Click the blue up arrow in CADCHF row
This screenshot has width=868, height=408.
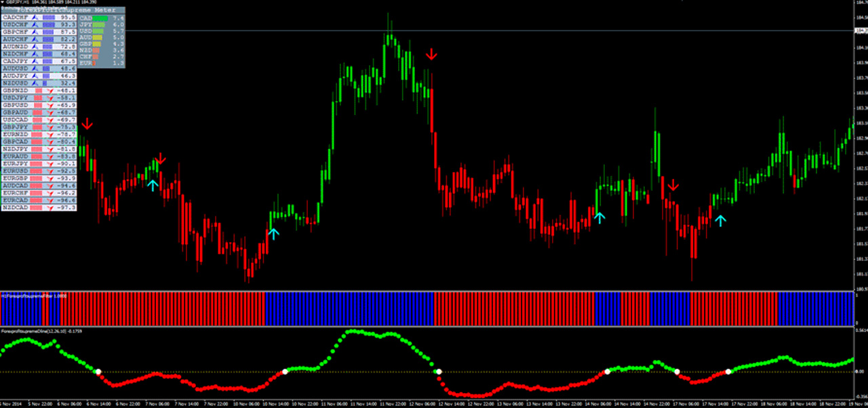click(x=37, y=18)
